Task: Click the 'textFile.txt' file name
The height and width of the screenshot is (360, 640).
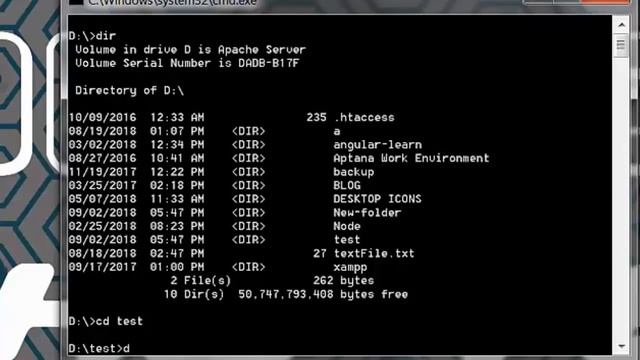Action: (374, 253)
